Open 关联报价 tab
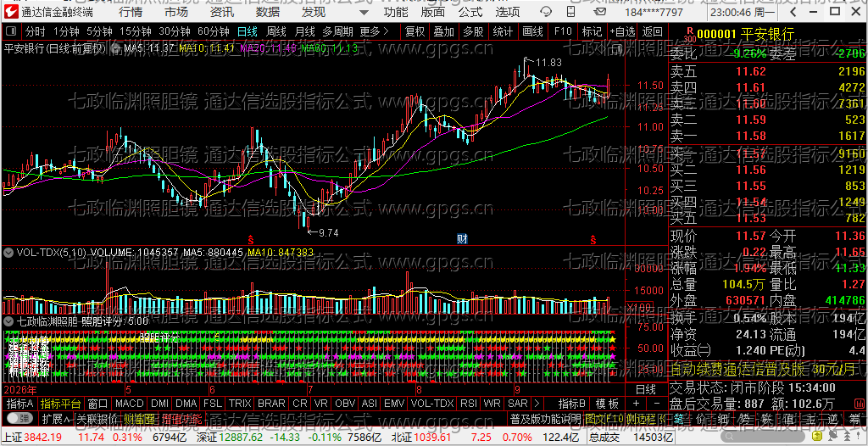 click(x=97, y=418)
